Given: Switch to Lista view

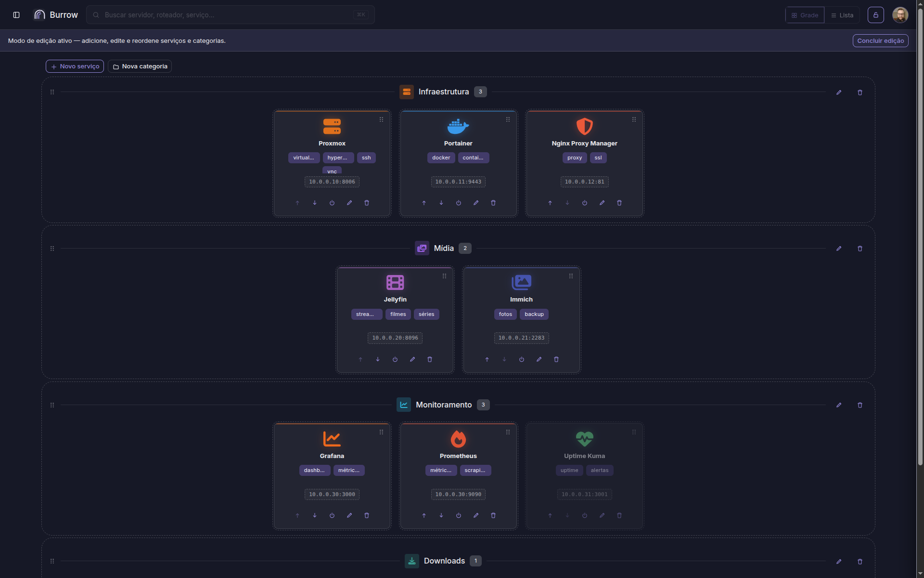Looking at the screenshot, I should pyautogui.click(x=842, y=15).
